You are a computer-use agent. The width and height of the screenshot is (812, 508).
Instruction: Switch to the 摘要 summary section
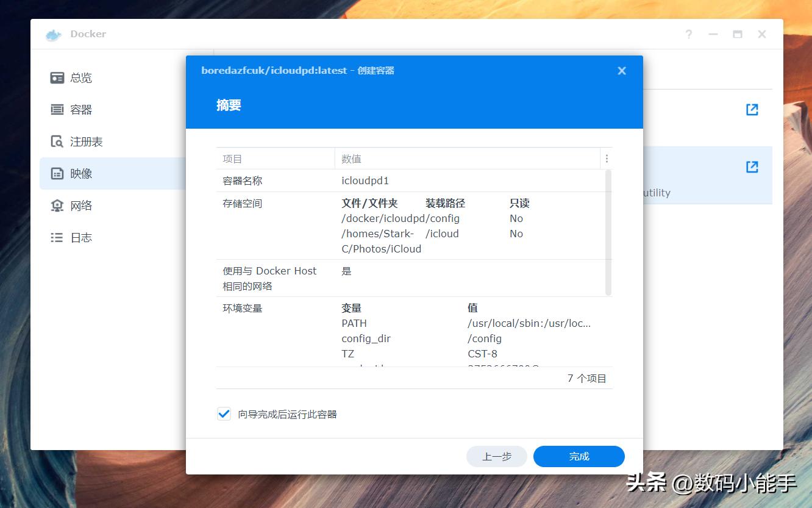[229, 105]
